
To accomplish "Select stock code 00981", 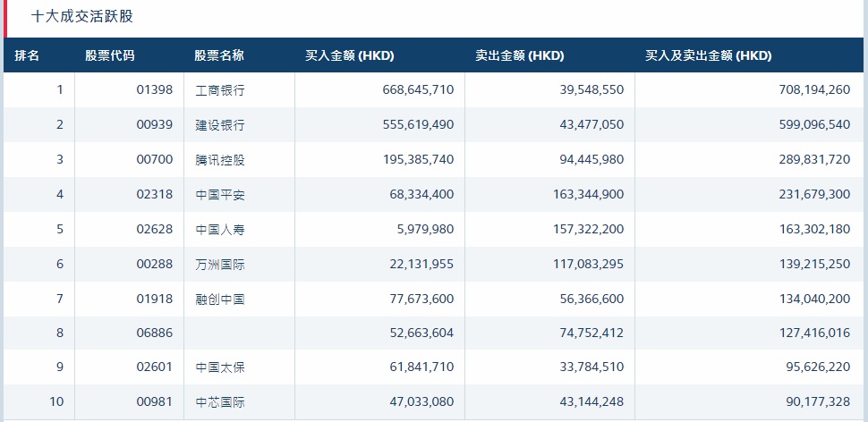I will point(155,401).
